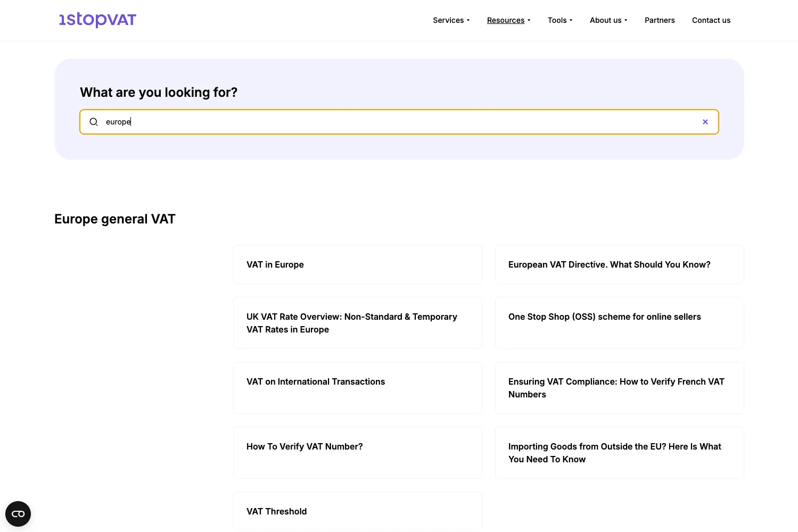The height and width of the screenshot is (532, 798).
Task: Open 'VAT on International Transactions' card
Action: pos(357,388)
